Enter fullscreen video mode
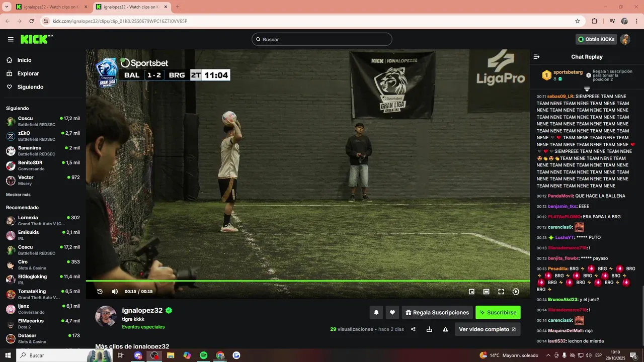Viewport: 644px width, 362px height. [x=501, y=292]
